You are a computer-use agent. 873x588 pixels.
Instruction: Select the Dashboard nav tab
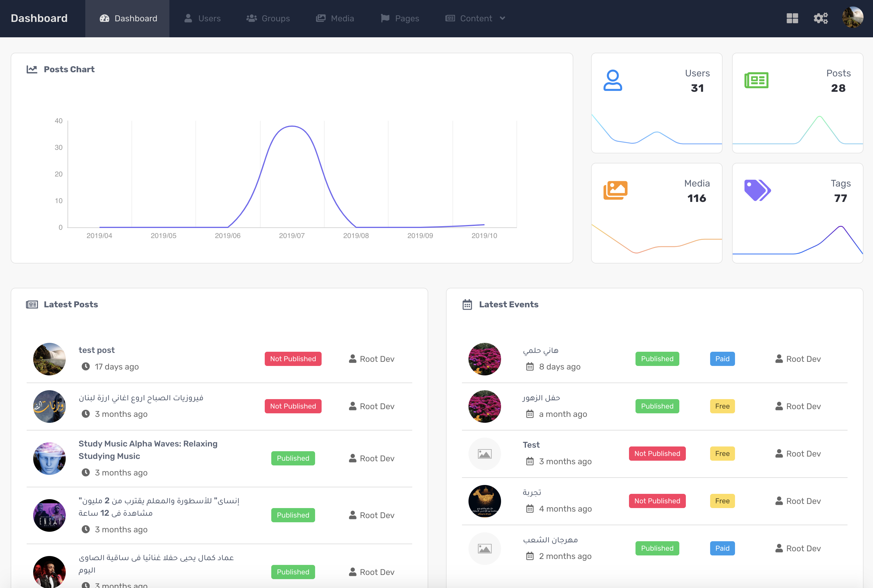click(128, 18)
